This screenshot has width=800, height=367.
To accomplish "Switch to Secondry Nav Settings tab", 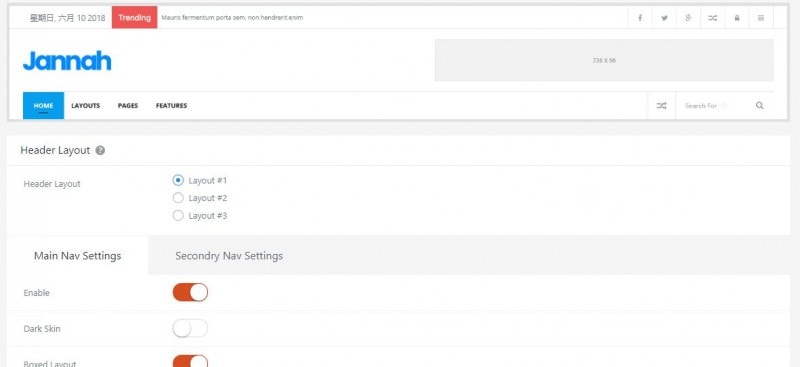I will coord(229,256).
